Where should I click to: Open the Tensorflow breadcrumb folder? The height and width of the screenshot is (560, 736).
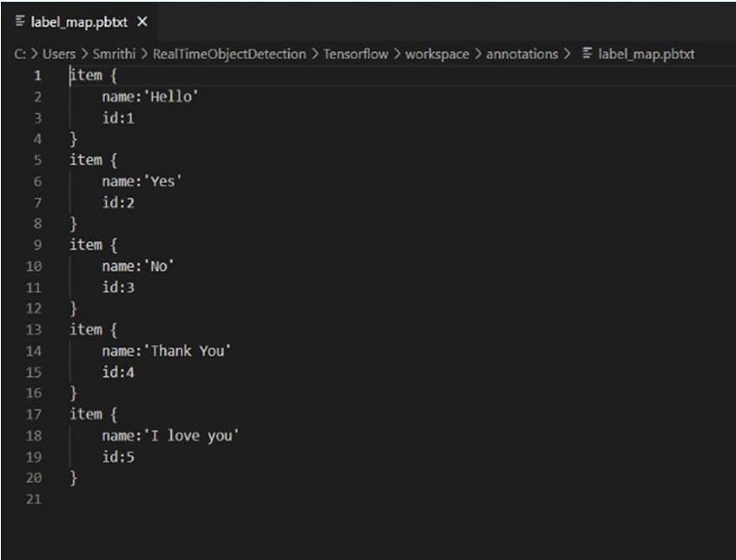coord(356,54)
